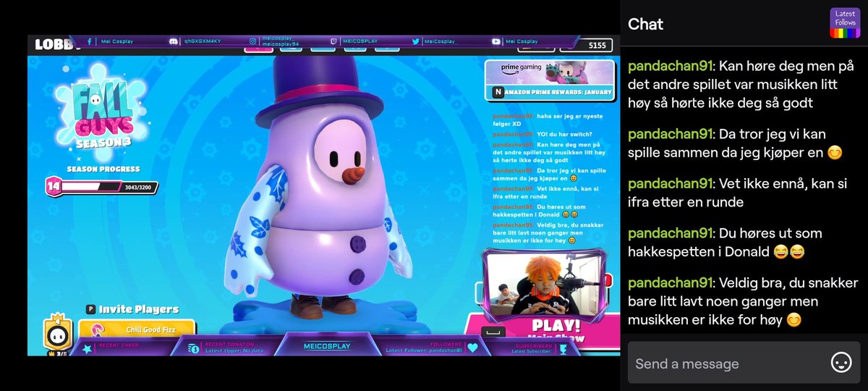The width and height of the screenshot is (868, 391).
Task: Open the emoji picker in message box
Action: pos(841,363)
